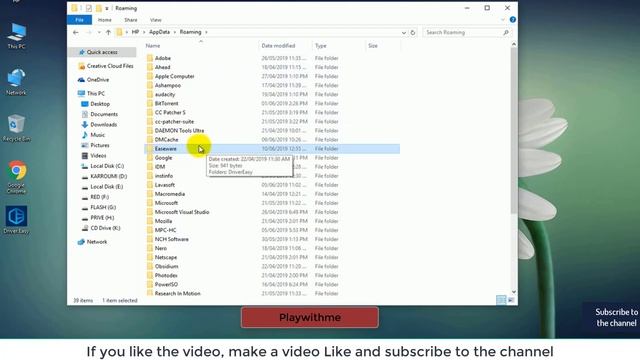Launch Google Chrome from the desktop
Screen dimensions: 640x360
(16, 177)
